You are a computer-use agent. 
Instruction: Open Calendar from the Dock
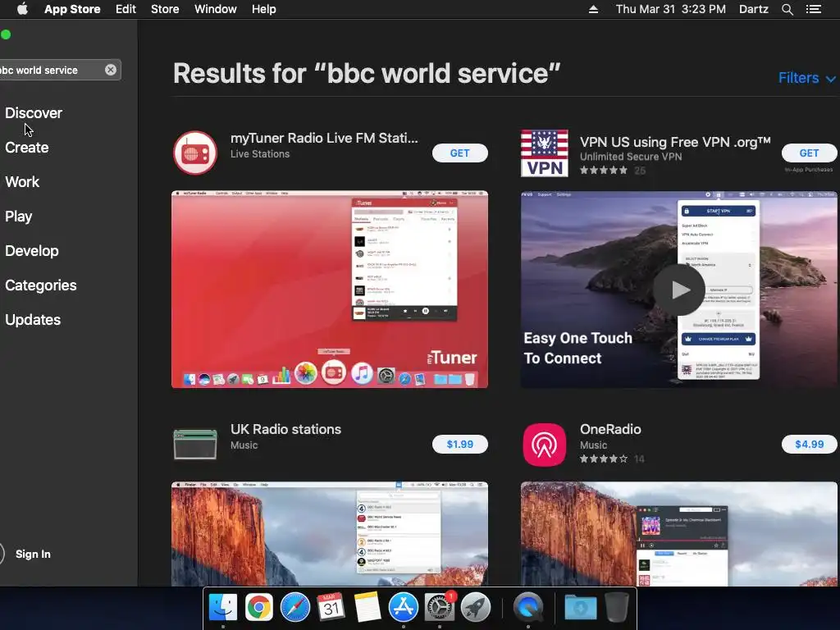click(x=331, y=608)
